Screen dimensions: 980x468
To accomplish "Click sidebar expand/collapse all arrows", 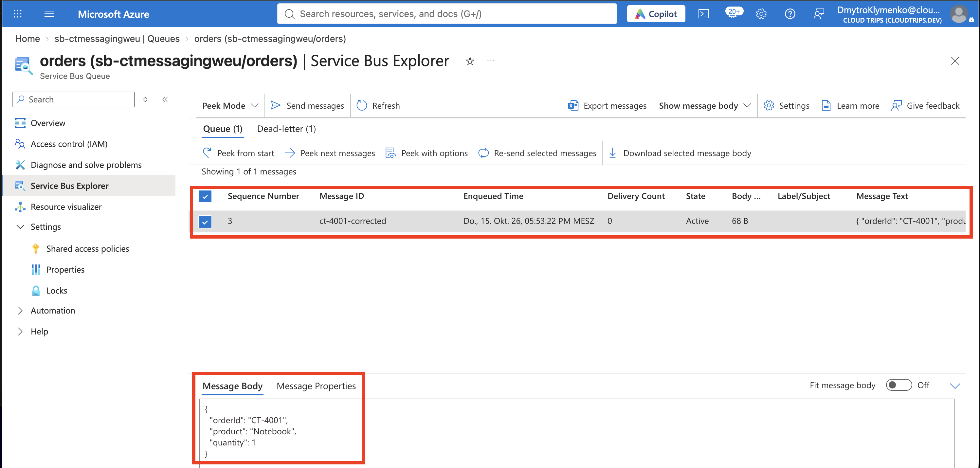I will click(x=145, y=99).
